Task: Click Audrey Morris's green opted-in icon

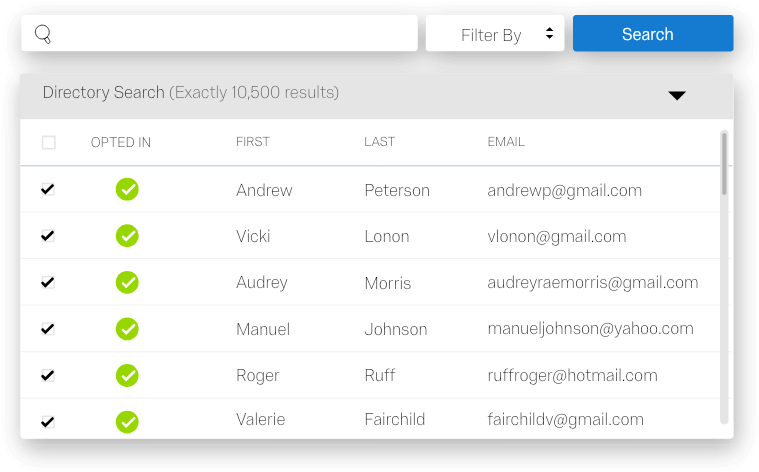Action: pyautogui.click(x=127, y=282)
